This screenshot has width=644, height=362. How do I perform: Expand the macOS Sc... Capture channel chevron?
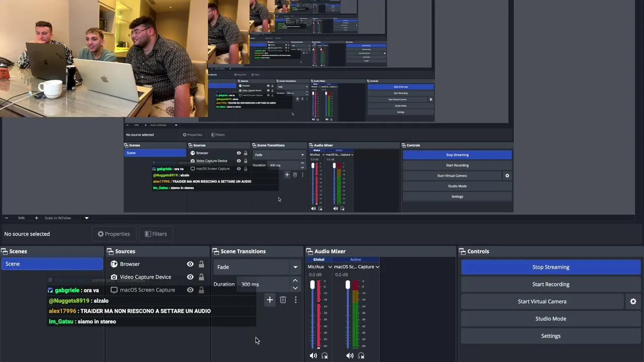[x=377, y=267]
